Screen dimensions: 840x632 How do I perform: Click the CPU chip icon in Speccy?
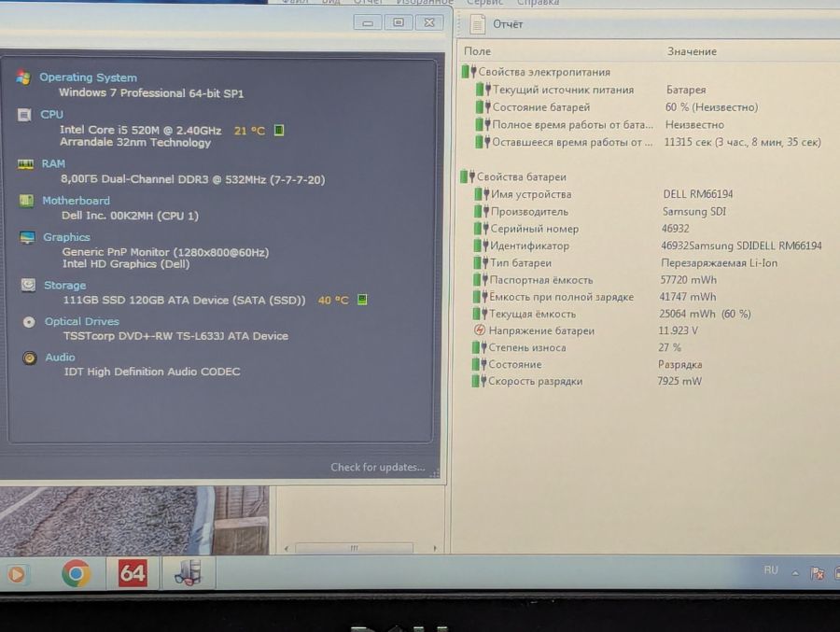[x=24, y=115]
